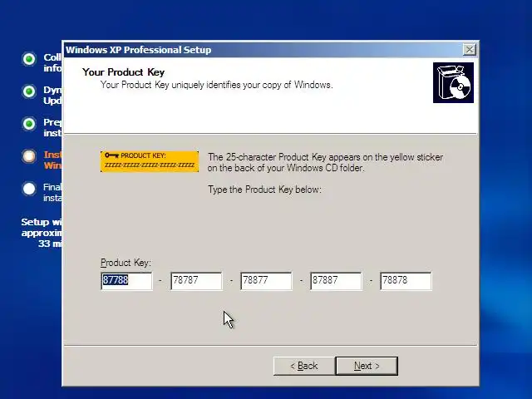Click the green Collecting information step indicator
The height and width of the screenshot is (399, 532).
coord(29,59)
